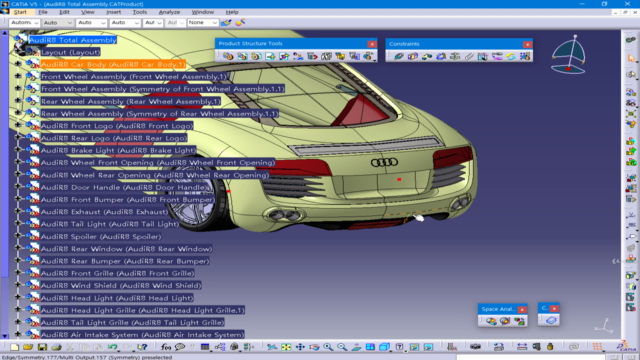This screenshot has height=360, width=640.
Task: Close the Product Structure Tools toolbar
Action: [372, 44]
